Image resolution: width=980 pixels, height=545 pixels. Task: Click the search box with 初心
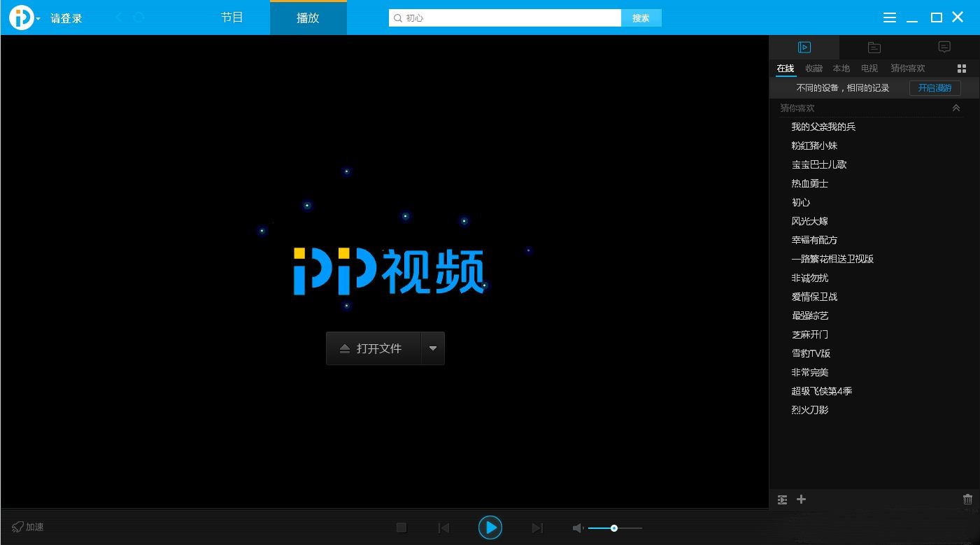point(505,18)
